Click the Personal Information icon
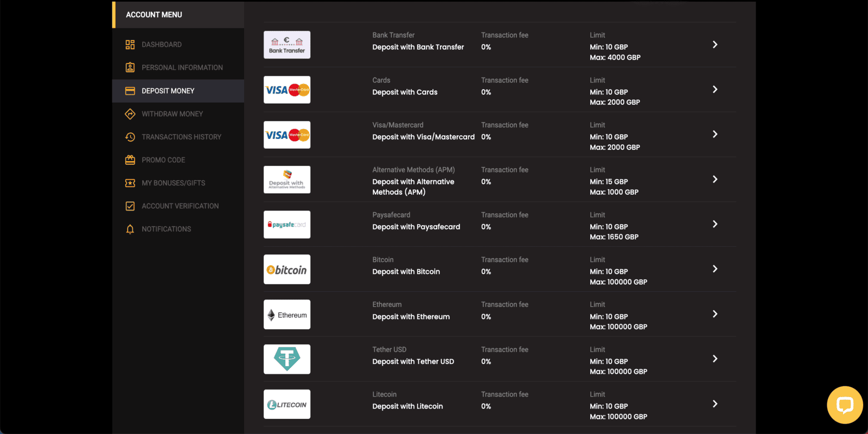This screenshot has width=868, height=434. [x=130, y=67]
